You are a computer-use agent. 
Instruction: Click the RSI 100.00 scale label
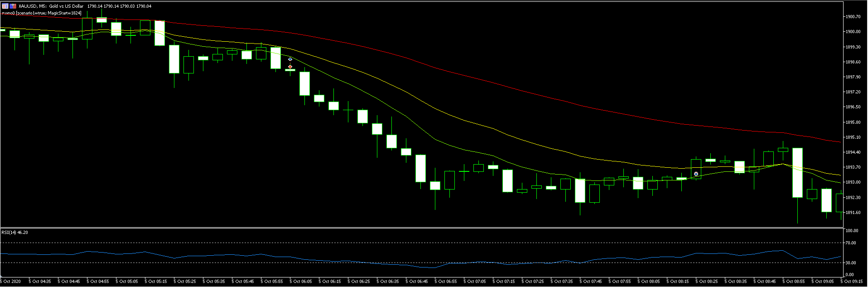[852, 231]
